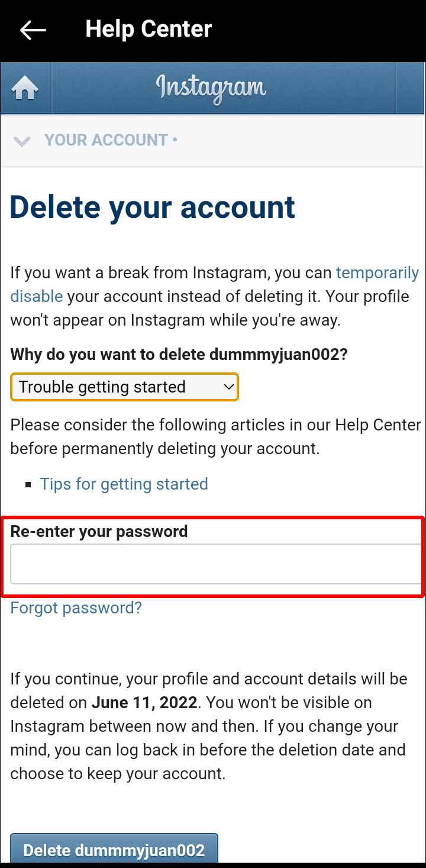Click the Instagram logo in the header
The height and width of the screenshot is (868, 426).
click(x=211, y=88)
